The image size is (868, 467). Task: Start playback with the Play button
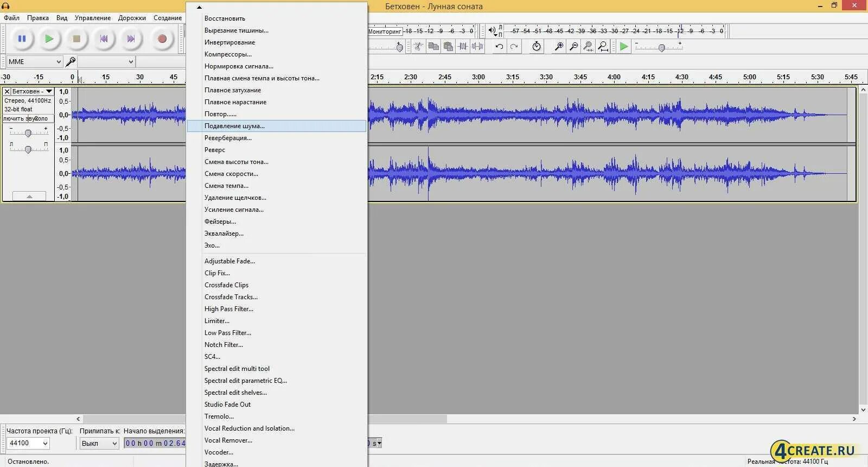point(49,39)
